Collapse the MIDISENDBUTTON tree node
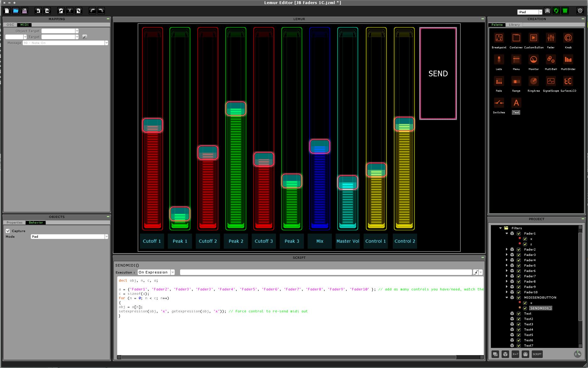The height and width of the screenshot is (368, 588). [x=507, y=298]
